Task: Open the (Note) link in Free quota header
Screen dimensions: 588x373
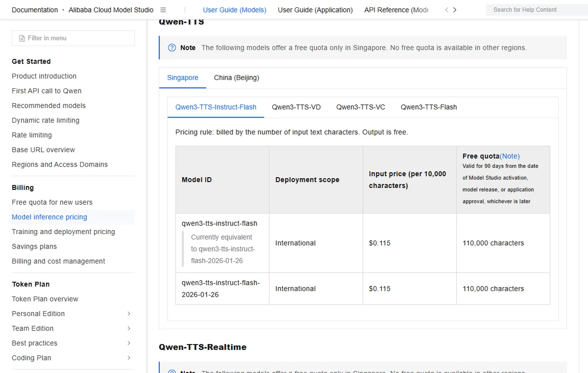Action: [510, 156]
